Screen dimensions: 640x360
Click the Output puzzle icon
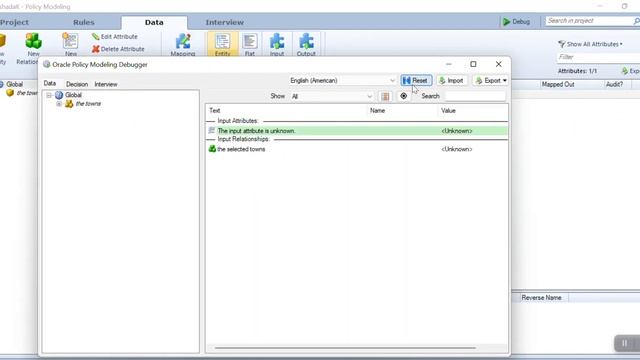[x=306, y=42]
